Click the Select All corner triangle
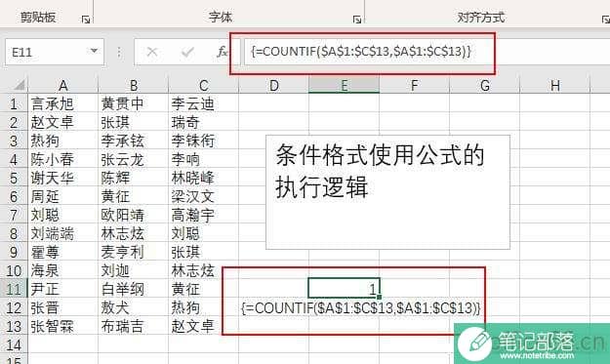610x364 pixels. (19, 85)
